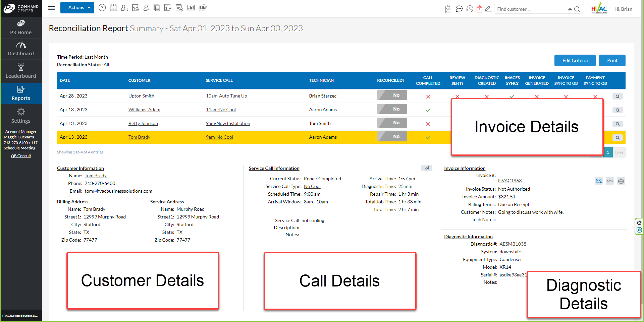This screenshot has height=322, width=644.
Task: Click the add customer icon
Action: coord(146,8)
